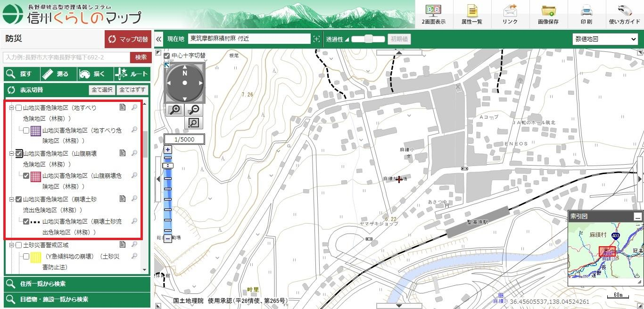
Task: Select the ルート route tab
Action: click(x=132, y=74)
